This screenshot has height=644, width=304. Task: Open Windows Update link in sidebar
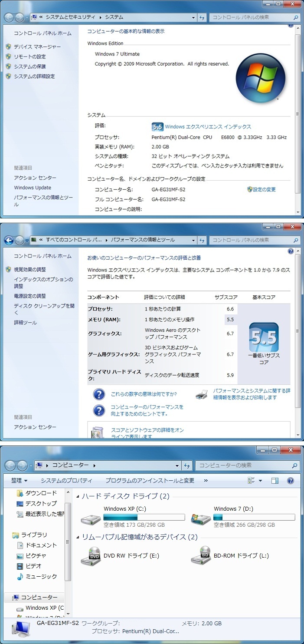click(33, 188)
